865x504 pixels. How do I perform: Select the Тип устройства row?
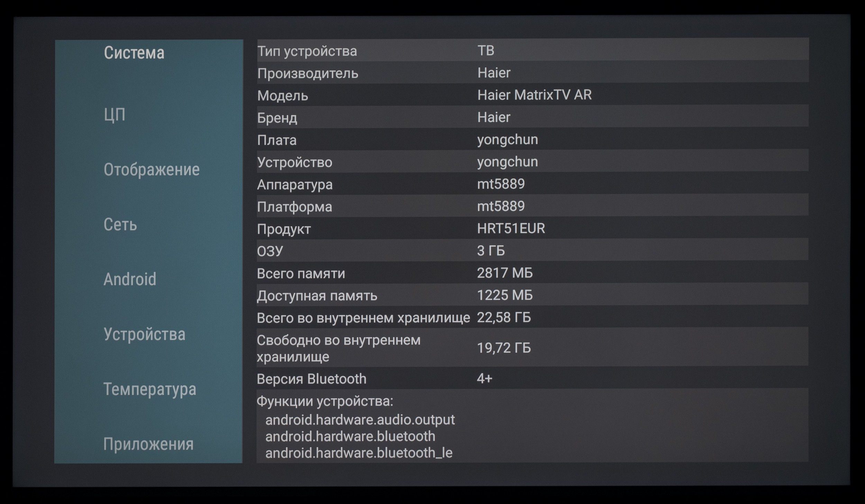(532, 51)
